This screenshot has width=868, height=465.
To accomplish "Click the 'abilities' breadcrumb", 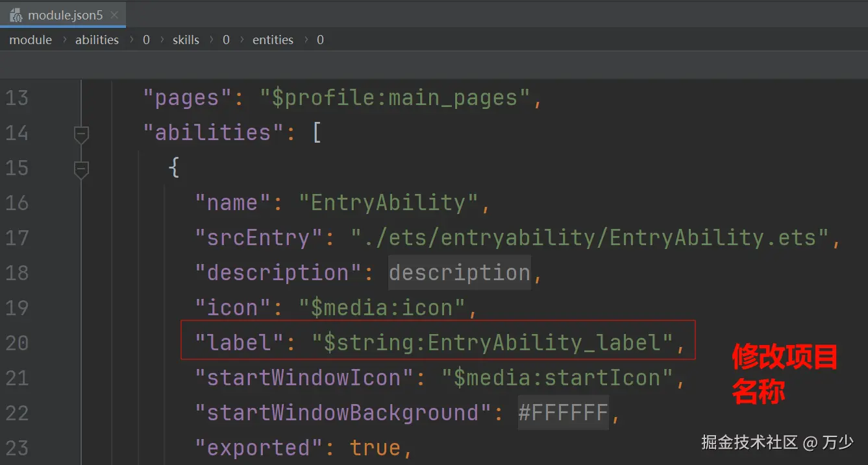I will click(97, 40).
